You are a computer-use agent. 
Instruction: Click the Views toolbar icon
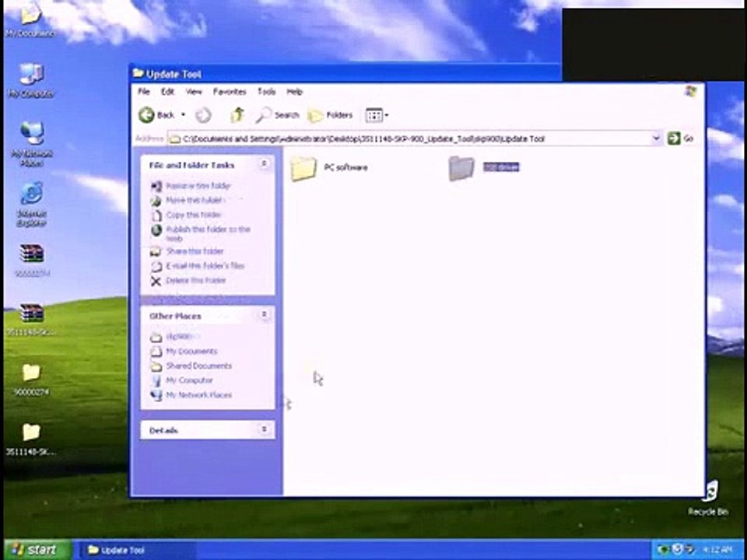coord(373,115)
